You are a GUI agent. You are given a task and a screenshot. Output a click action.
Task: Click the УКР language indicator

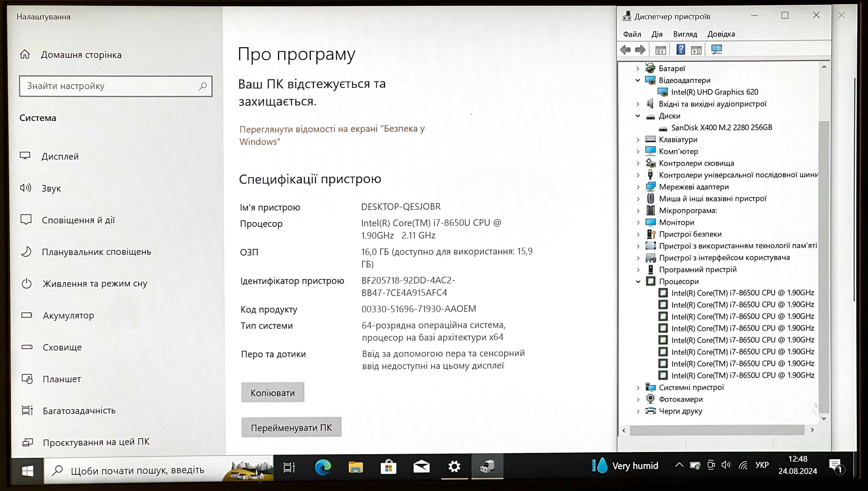pyautogui.click(x=762, y=465)
